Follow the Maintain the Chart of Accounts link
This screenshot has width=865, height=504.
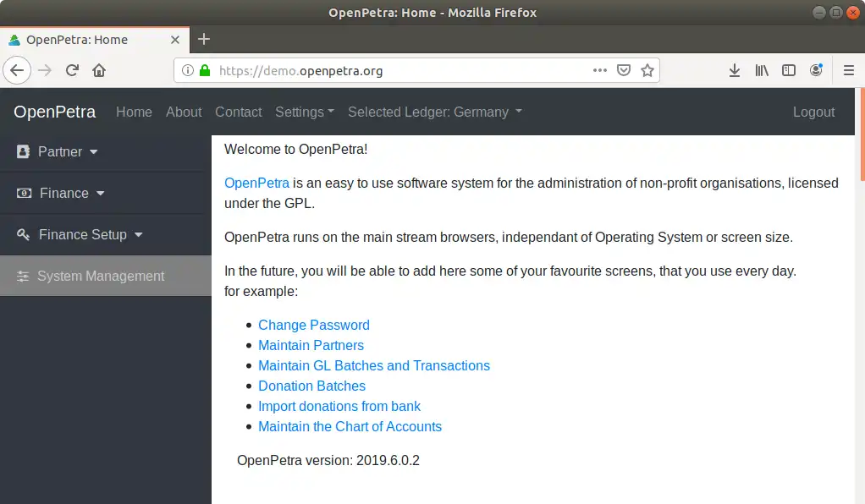(350, 426)
